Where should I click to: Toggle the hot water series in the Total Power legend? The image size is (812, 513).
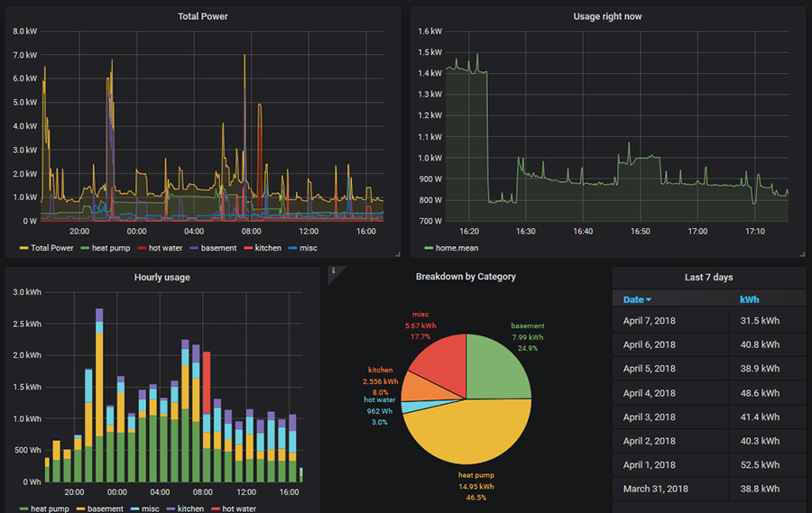pos(165,248)
